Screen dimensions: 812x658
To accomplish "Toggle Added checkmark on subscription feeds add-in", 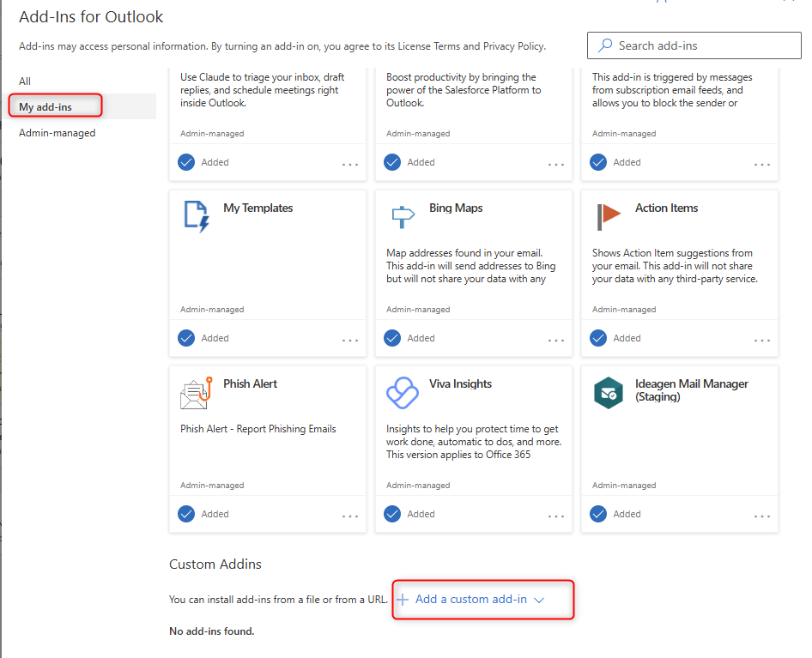I will [598, 162].
